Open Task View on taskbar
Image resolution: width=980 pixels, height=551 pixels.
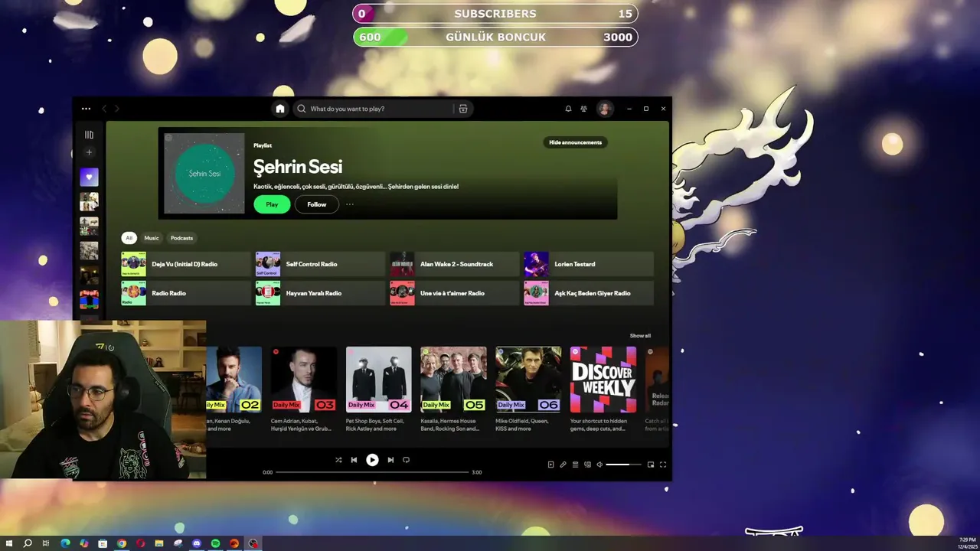click(46, 543)
